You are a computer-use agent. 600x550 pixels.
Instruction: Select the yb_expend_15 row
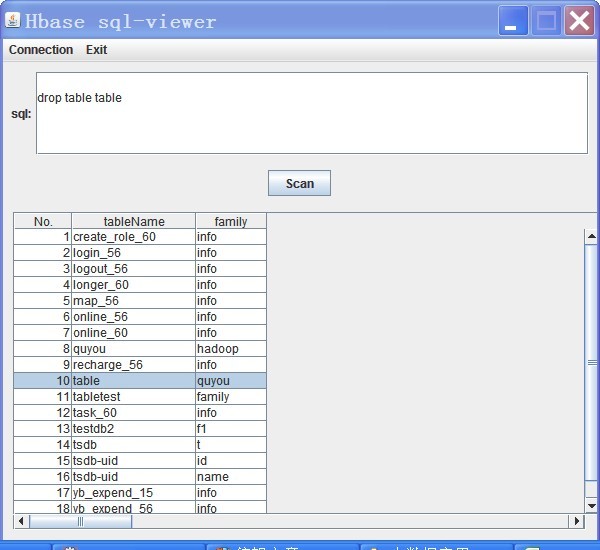tap(140, 493)
